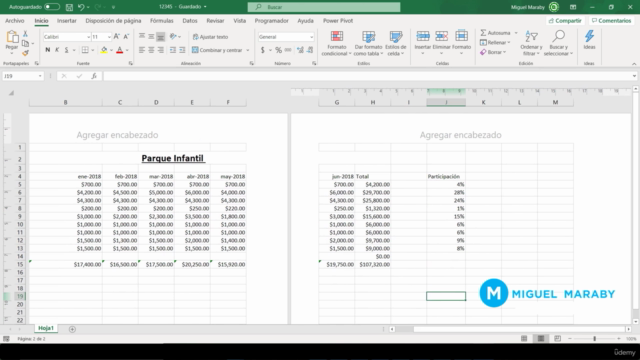Viewport: 640px width, 360px height.
Task: Click the left Agregar encabezado header area
Action: tap(117, 135)
